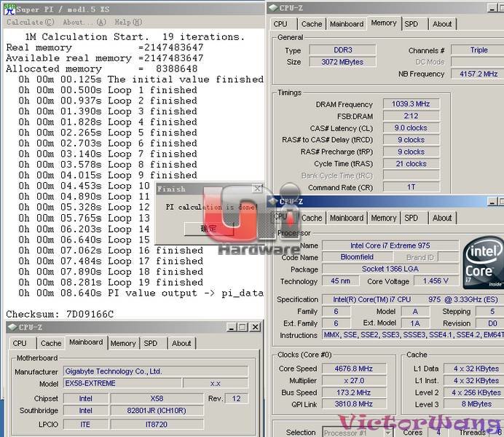Viewport: 504px width, 437px height.
Task: Click the 45 nm technology value
Action: coord(340,281)
